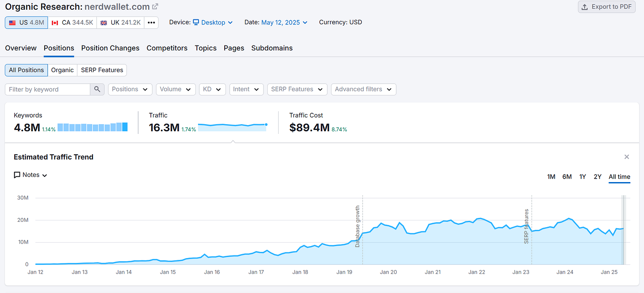The image size is (644, 293).
Task: Click the Traffic Cost $89.4M metric
Action: pos(310,128)
